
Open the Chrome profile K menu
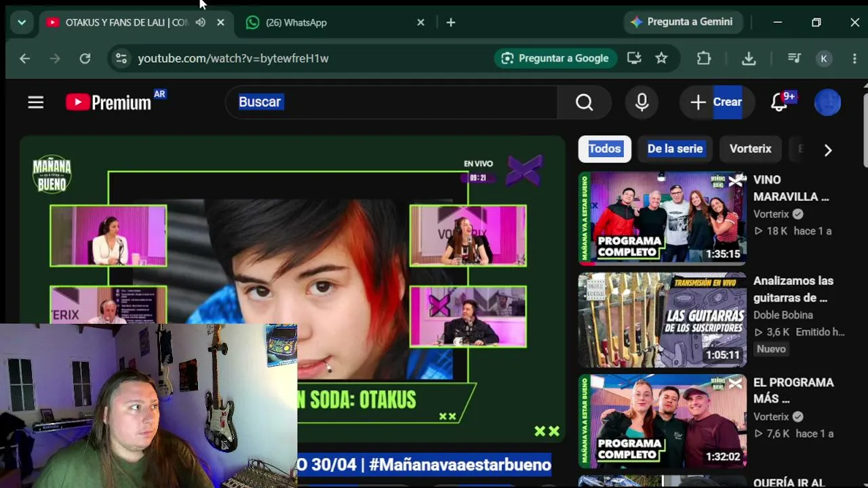824,58
